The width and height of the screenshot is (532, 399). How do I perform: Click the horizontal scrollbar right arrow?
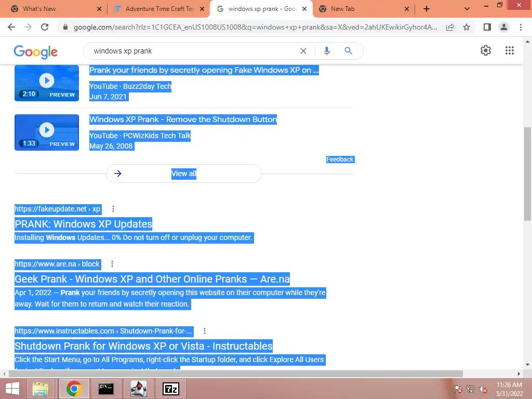pos(519,374)
